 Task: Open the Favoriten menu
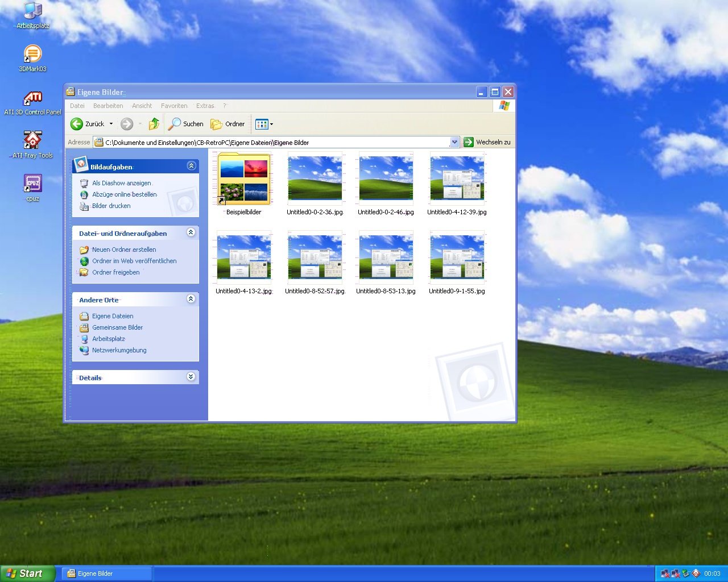(174, 106)
